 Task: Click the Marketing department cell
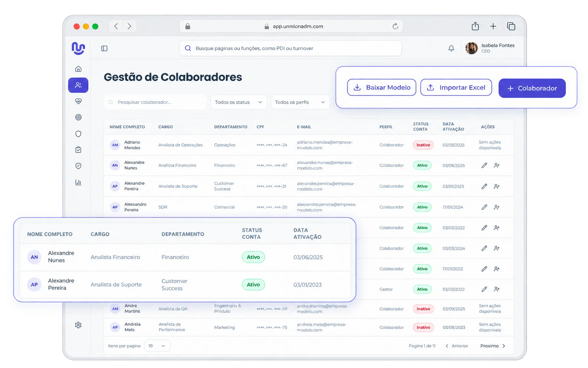point(224,327)
